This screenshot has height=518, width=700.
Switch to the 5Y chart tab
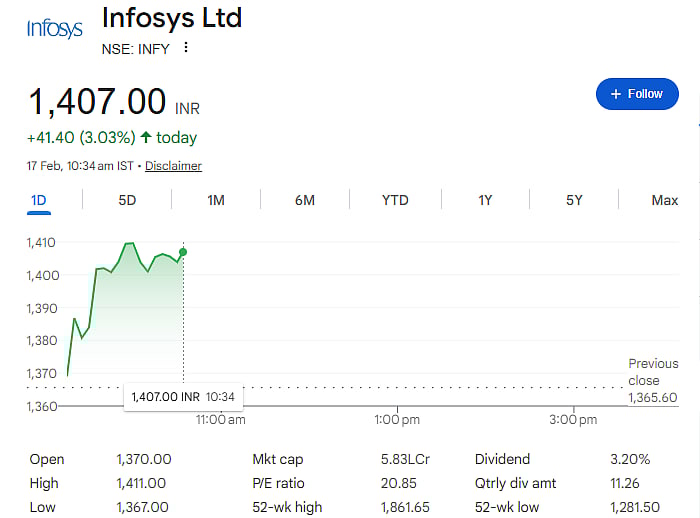point(574,200)
